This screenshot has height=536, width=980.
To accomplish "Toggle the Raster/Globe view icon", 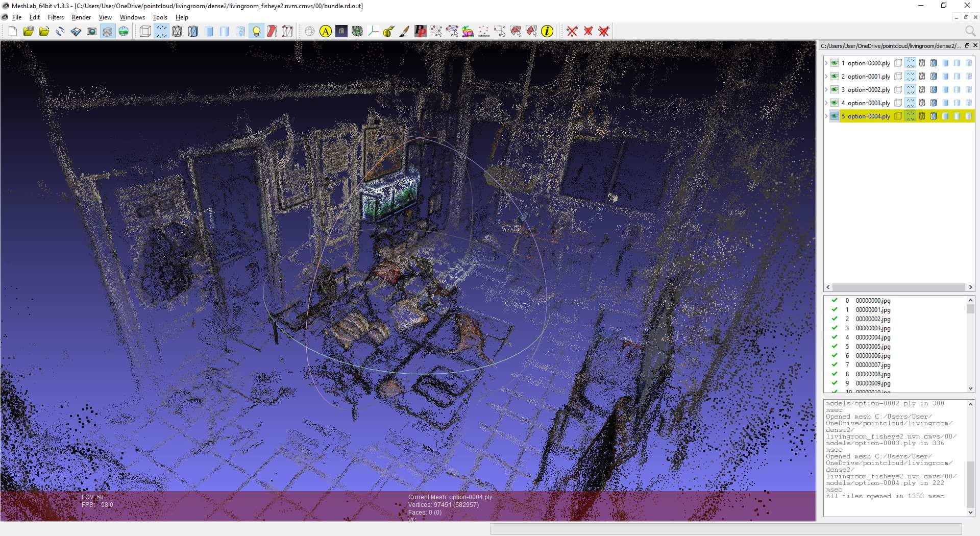I will coord(124,32).
